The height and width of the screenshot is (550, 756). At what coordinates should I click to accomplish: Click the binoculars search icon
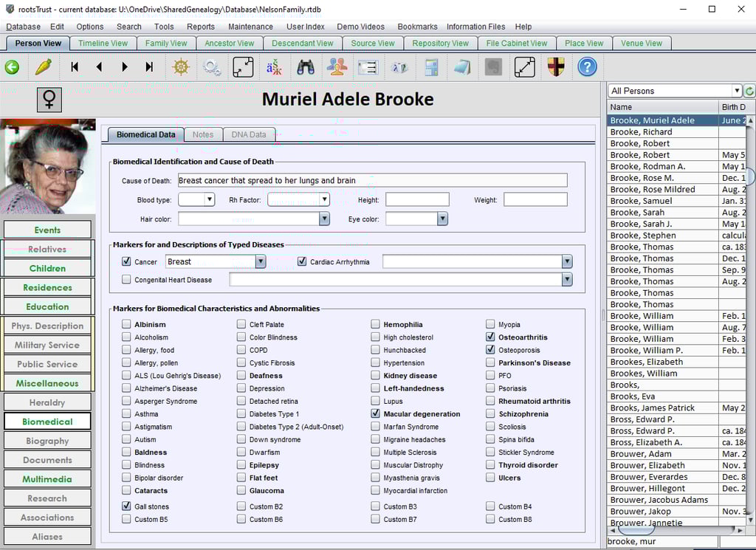click(x=306, y=67)
